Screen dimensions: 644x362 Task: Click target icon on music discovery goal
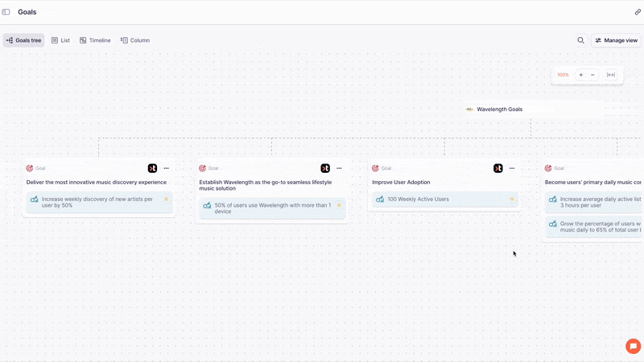30,168
